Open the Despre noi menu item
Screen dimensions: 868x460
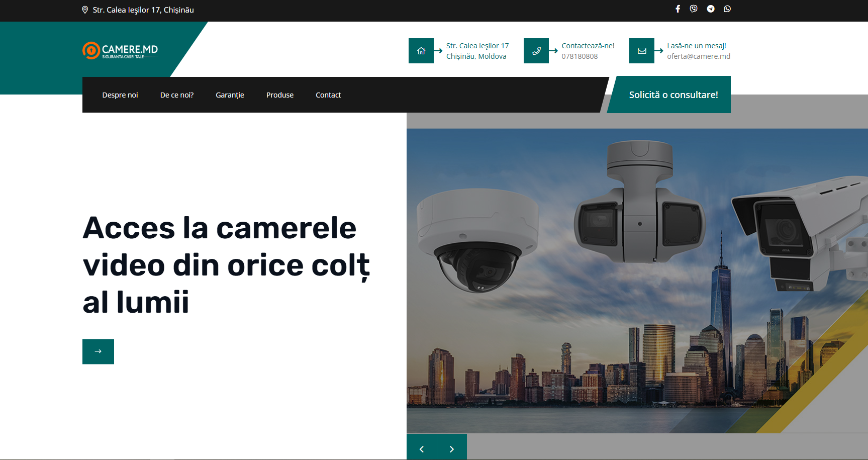[120, 95]
